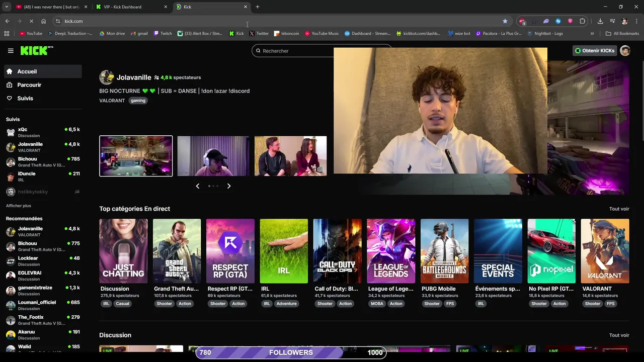Open browser Downloads
644x362 pixels.
click(600, 21)
